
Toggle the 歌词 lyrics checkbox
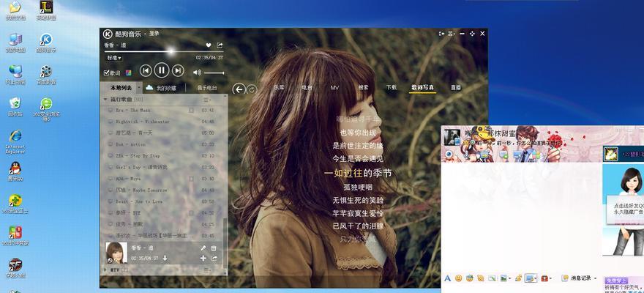point(107,73)
